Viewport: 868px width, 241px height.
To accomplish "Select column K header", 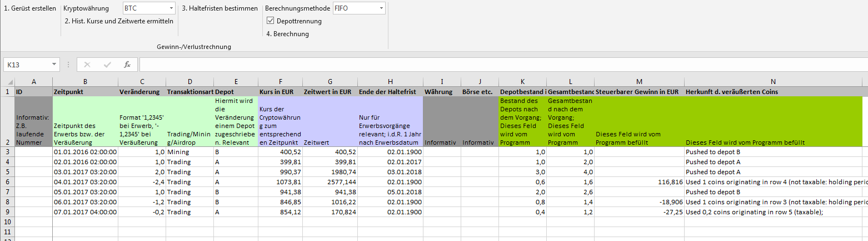I will (x=522, y=82).
